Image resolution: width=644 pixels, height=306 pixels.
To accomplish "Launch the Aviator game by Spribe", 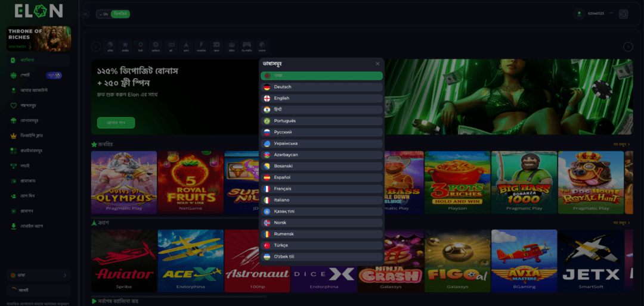I will (x=124, y=261).
